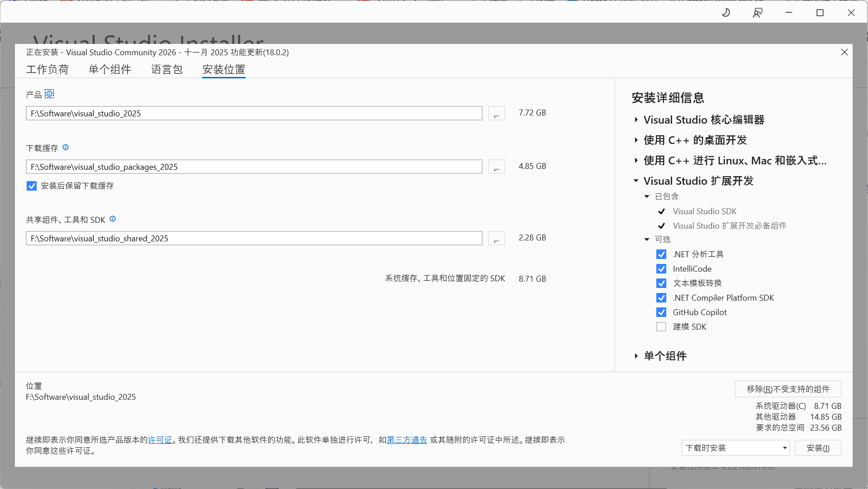Click the info icon next to 下载缓存
Image resolution: width=868 pixels, height=489 pixels.
tap(66, 148)
